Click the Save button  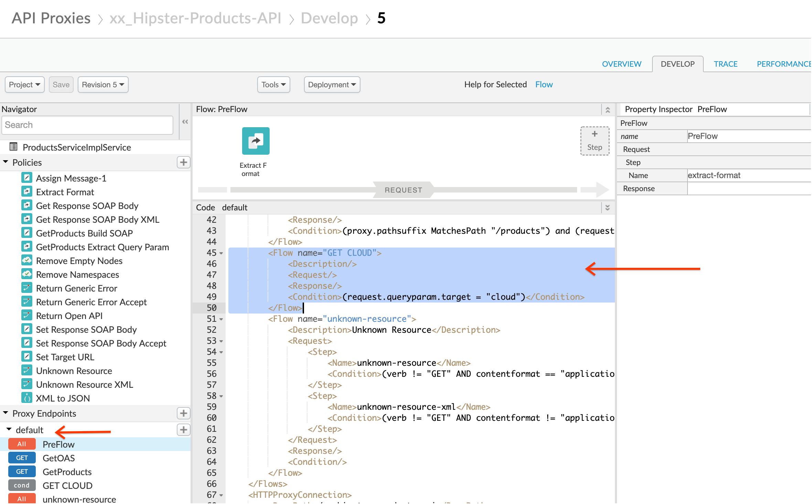point(61,85)
